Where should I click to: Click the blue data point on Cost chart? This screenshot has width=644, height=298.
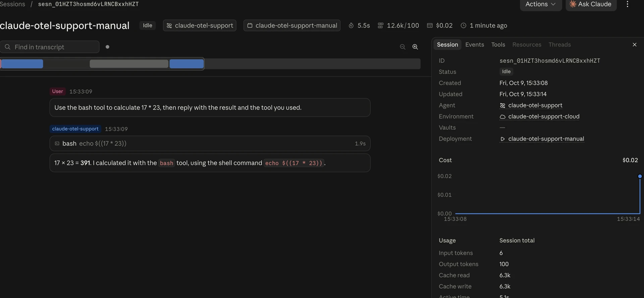point(640,176)
